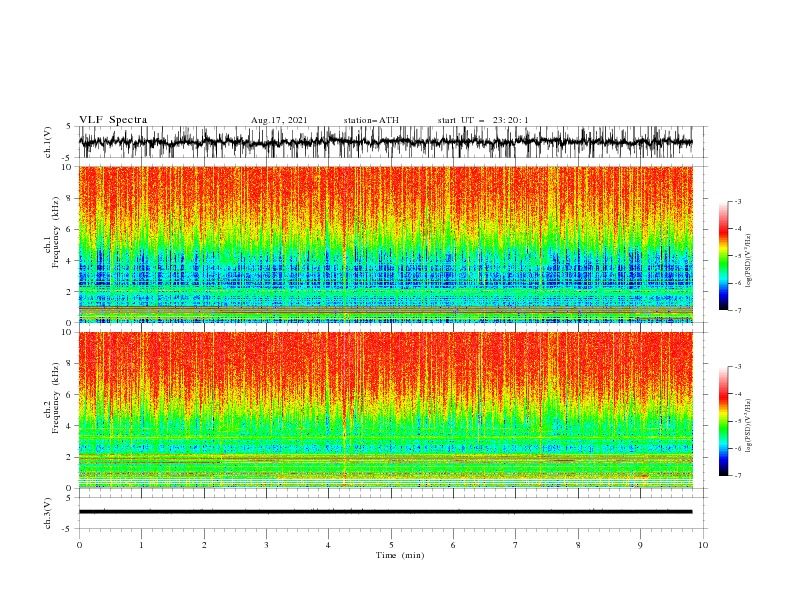This screenshot has height=612, width=792.
Task: Click the log(PSD) label beside ch.2 colorbar
Action: click(x=748, y=425)
